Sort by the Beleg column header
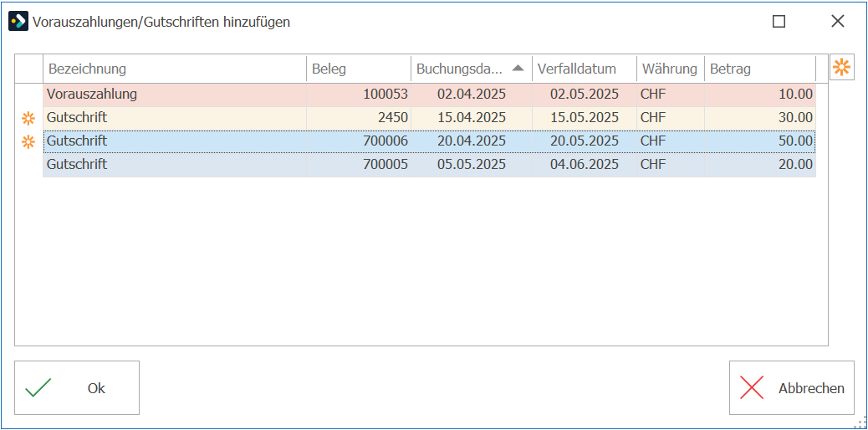Image resolution: width=868 pixels, height=430 pixels. point(359,69)
